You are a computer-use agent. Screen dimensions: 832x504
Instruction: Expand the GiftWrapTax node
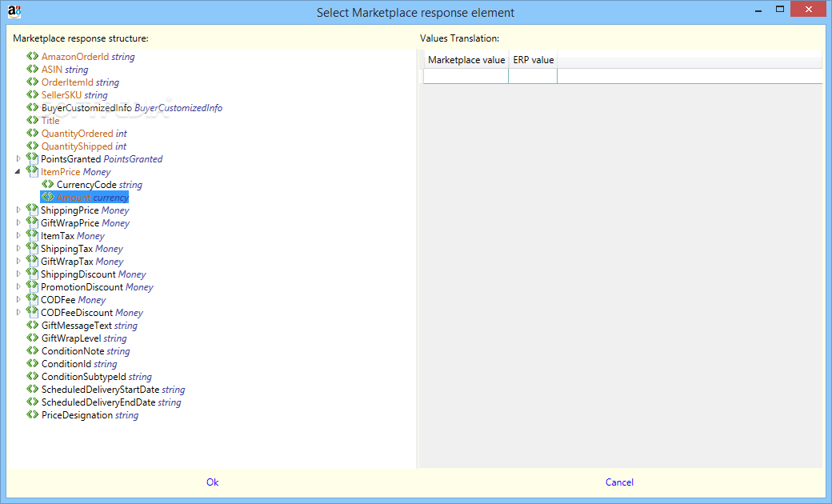[x=18, y=261]
